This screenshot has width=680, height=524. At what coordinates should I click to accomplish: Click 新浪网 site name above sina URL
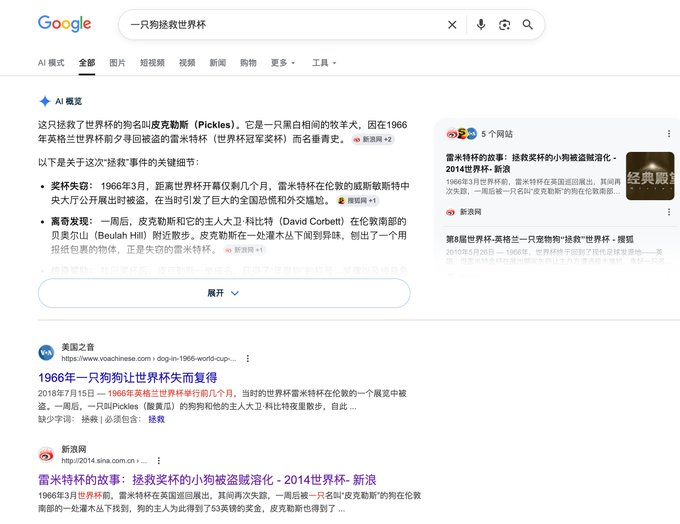(74, 449)
